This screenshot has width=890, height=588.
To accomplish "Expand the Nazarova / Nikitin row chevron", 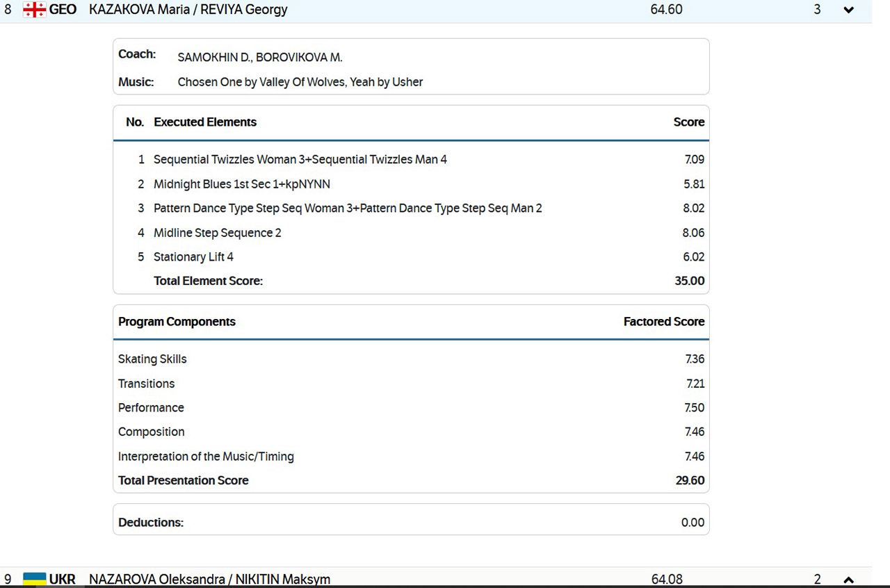I will [x=848, y=579].
